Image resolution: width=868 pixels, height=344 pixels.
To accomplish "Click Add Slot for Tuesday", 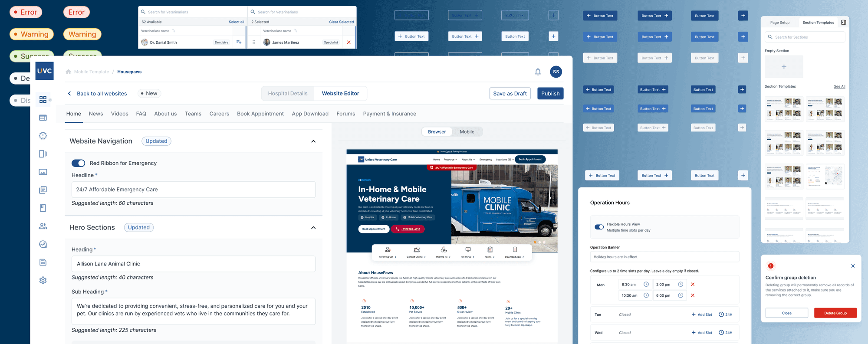I will tap(702, 315).
